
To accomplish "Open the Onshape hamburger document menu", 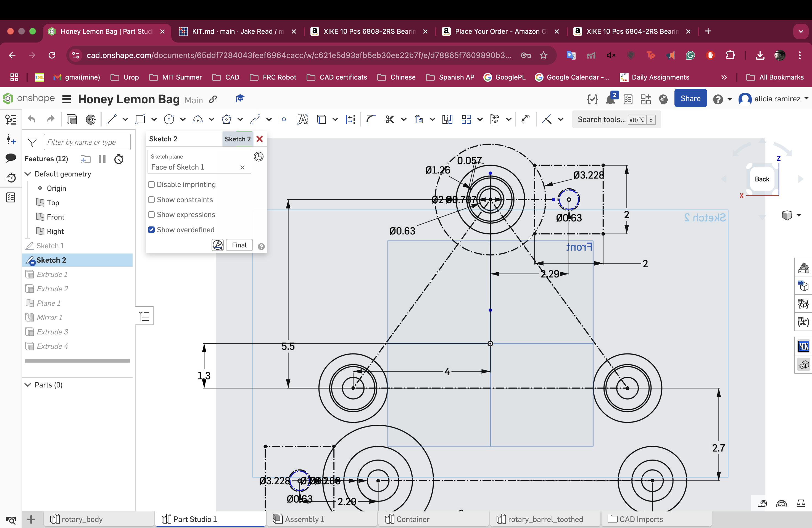I will (x=67, y=99).
